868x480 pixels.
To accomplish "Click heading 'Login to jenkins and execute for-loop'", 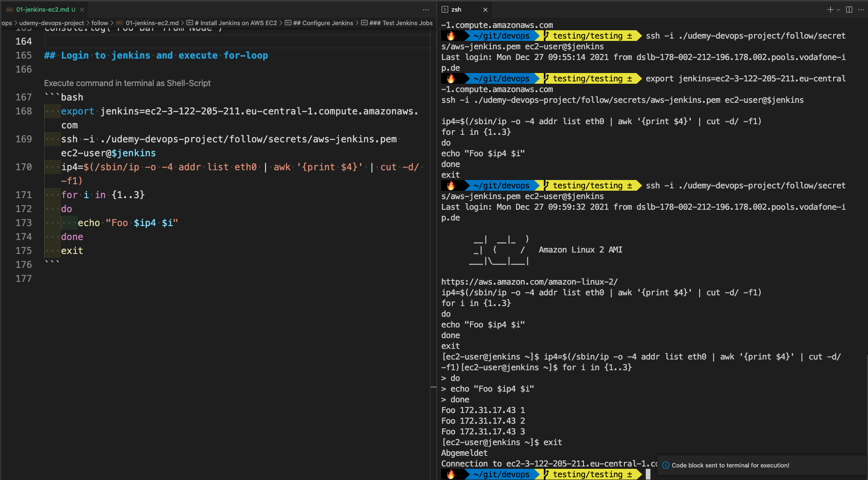I will click(x=165, y=55).
